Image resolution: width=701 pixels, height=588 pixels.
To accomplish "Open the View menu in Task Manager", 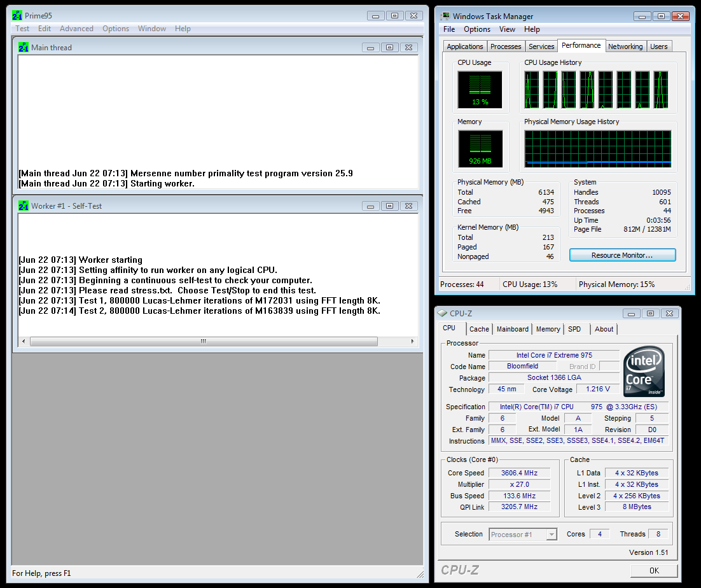I will pos(507,29).
